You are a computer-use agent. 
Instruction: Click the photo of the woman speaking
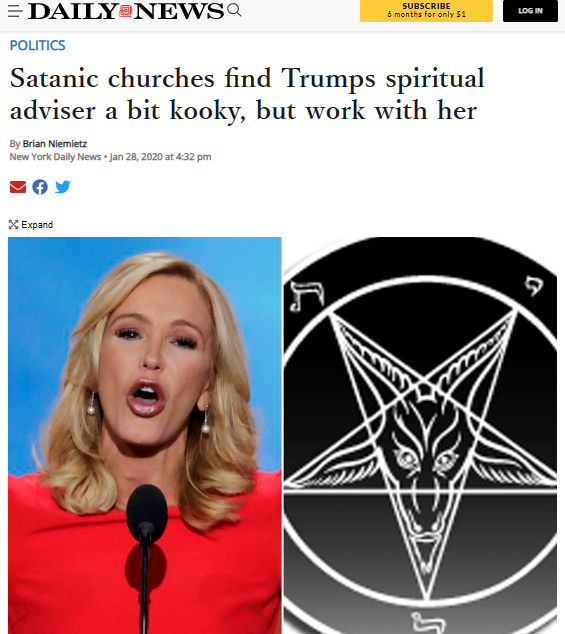point(145,435)
